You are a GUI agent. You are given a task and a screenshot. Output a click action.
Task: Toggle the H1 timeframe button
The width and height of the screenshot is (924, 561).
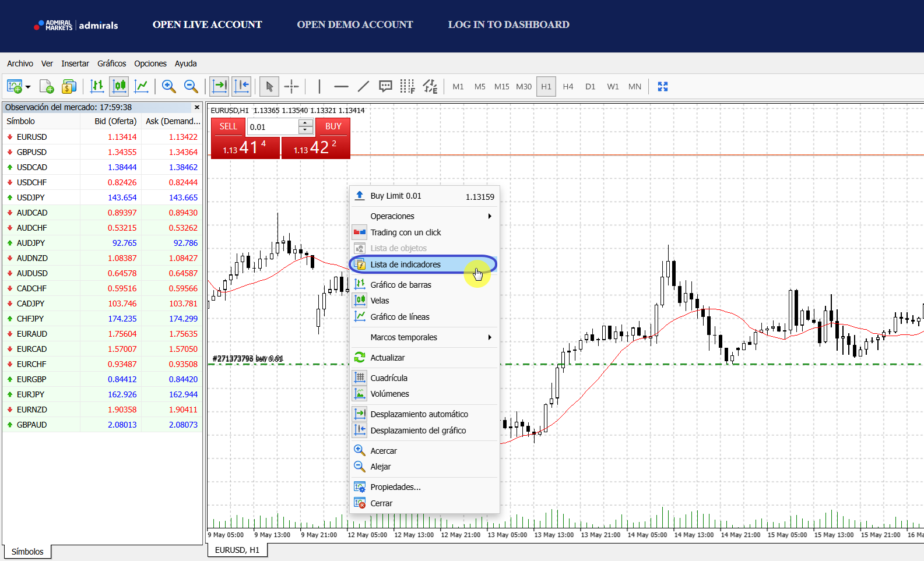click(546, 87)
